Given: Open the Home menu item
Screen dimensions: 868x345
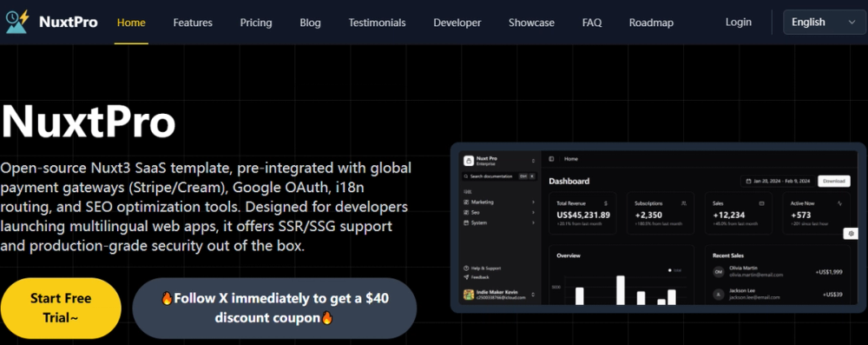Looking at the screenshot, I should point(131,23).
